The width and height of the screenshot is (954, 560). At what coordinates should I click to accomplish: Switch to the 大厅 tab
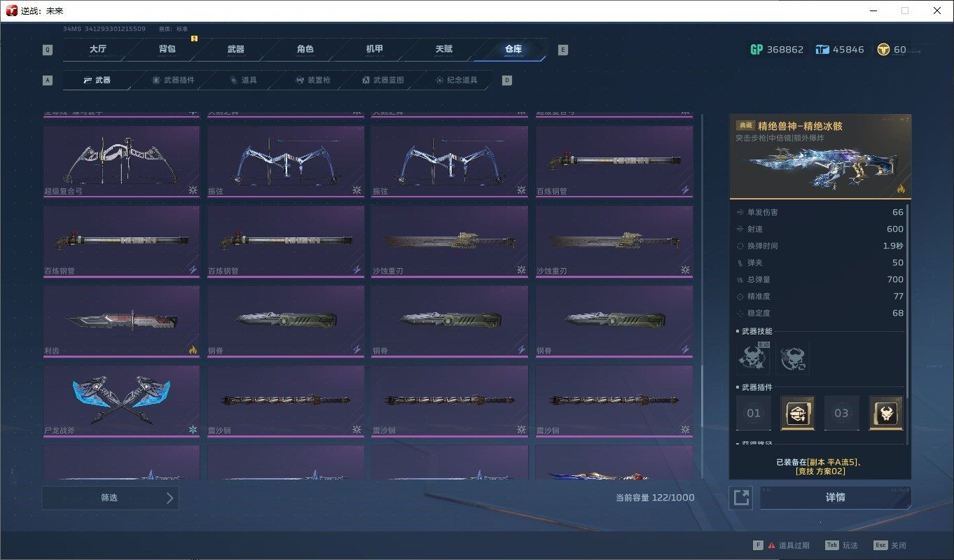coord(98,50)
